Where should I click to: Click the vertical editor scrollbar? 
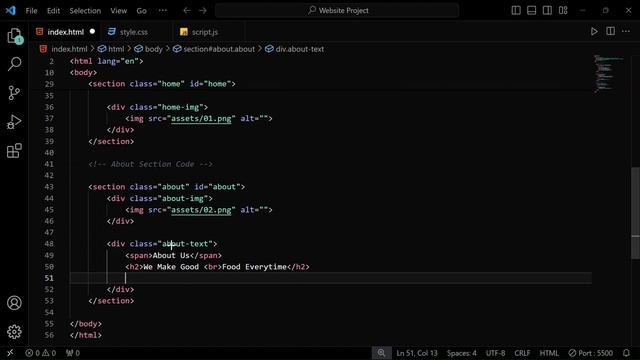636,213
